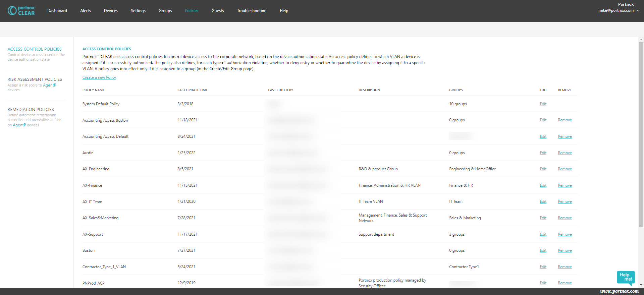The height and width of the screenshot is (295, 644).
Task: Open the Help menu item
Action: (x=284, y=11)
